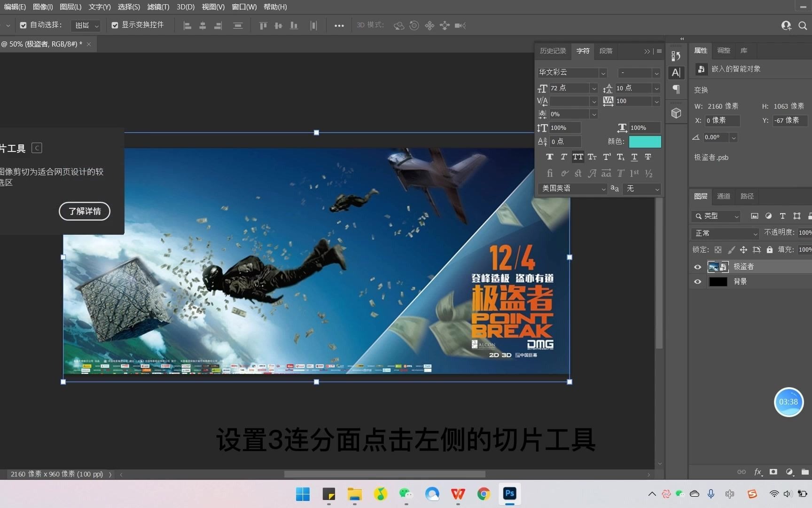Click the 3D roll mode icon
Viewport: 812px width, 508px height.
(414, 26)
